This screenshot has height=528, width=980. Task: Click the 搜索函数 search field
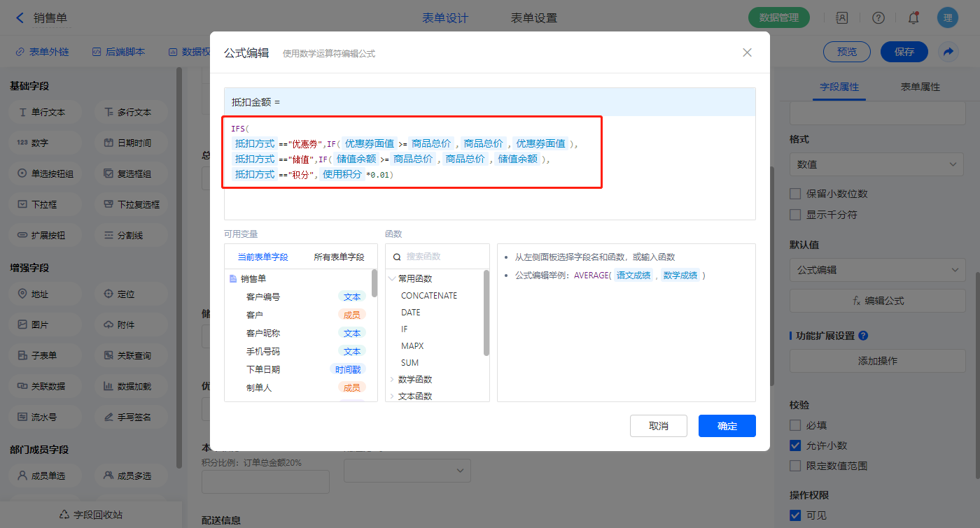point(444,257)
